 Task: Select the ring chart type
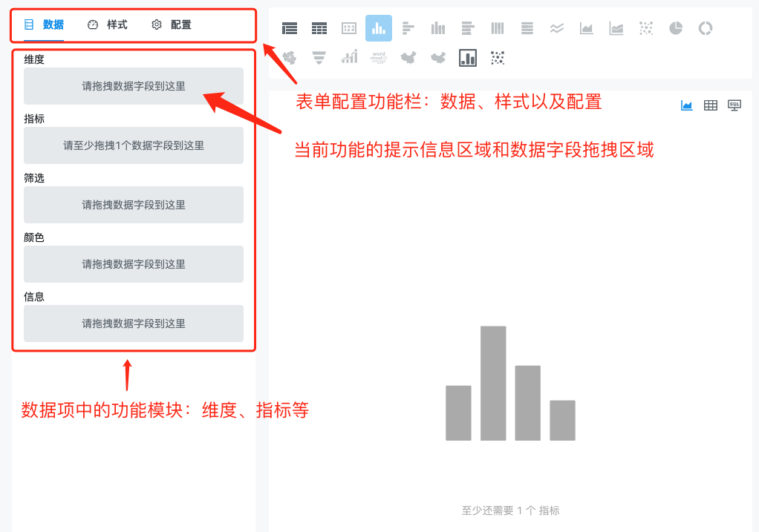click(x=704, y=28)
